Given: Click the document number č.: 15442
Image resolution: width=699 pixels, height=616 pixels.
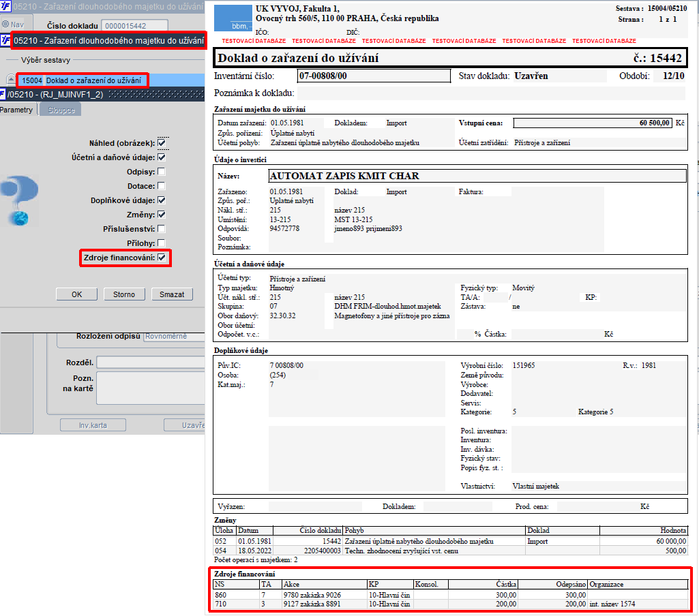Looking at the screenshot, I should 657,58.
